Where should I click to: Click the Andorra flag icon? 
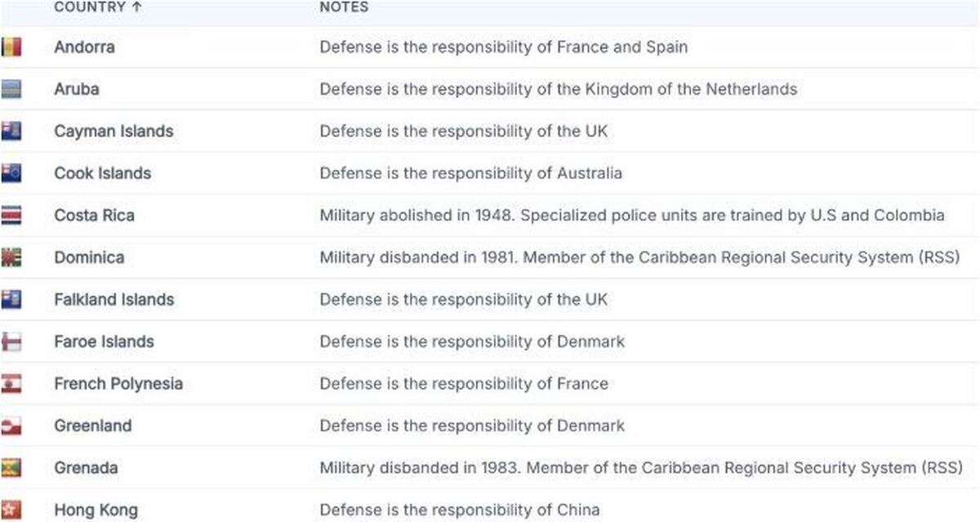pos(11,47)
